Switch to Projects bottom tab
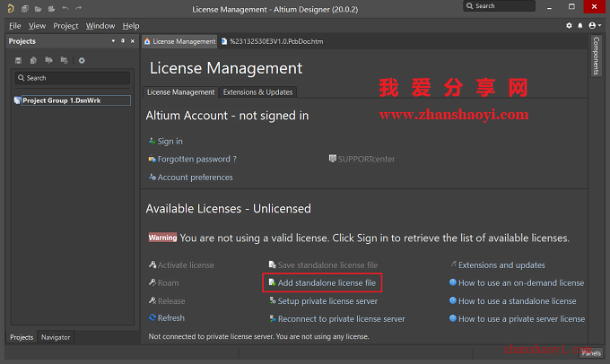610x364 pixels. [x=22, y=337]
